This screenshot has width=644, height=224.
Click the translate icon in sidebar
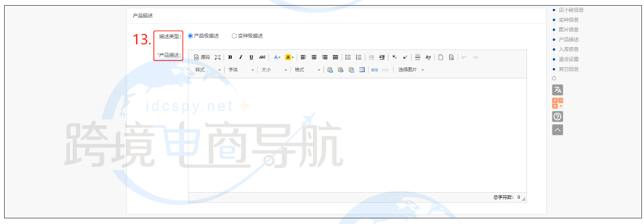557,90
